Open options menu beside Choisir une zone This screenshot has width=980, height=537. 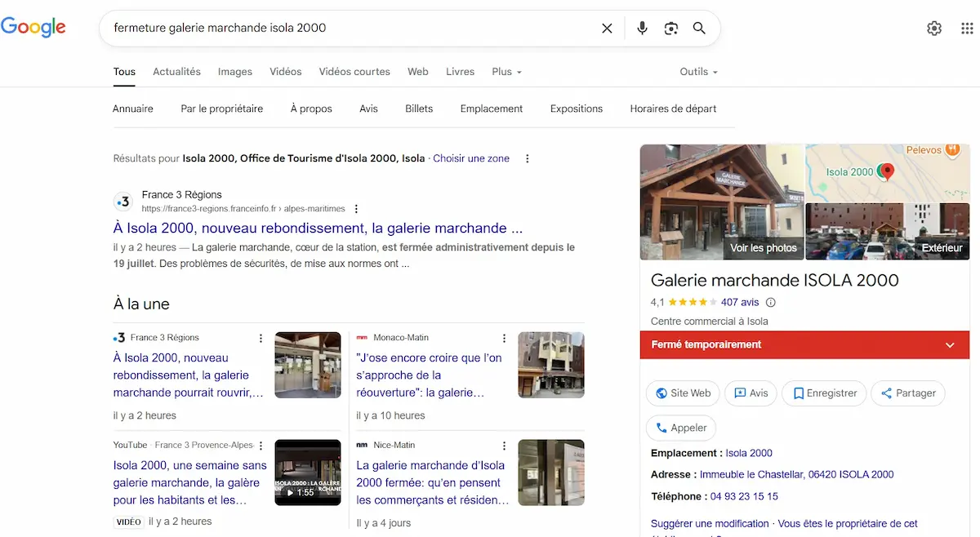point(528,158)
